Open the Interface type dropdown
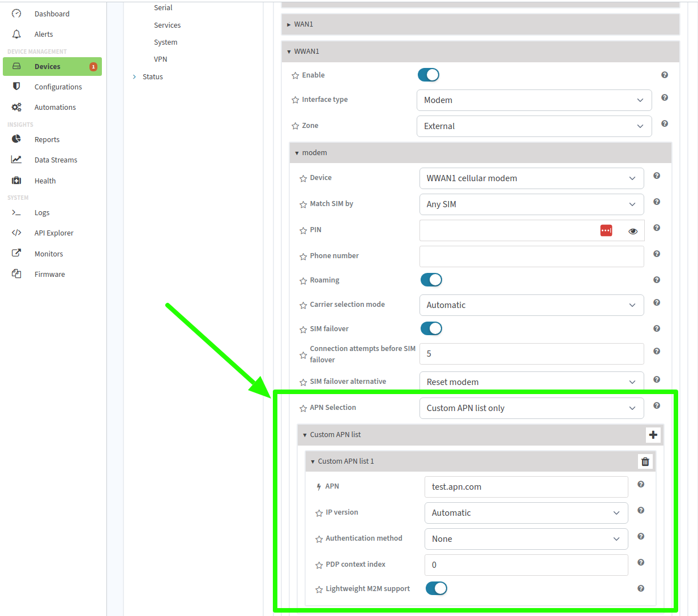The height and width of the screenshot is (616, 698). coord(534,100)
